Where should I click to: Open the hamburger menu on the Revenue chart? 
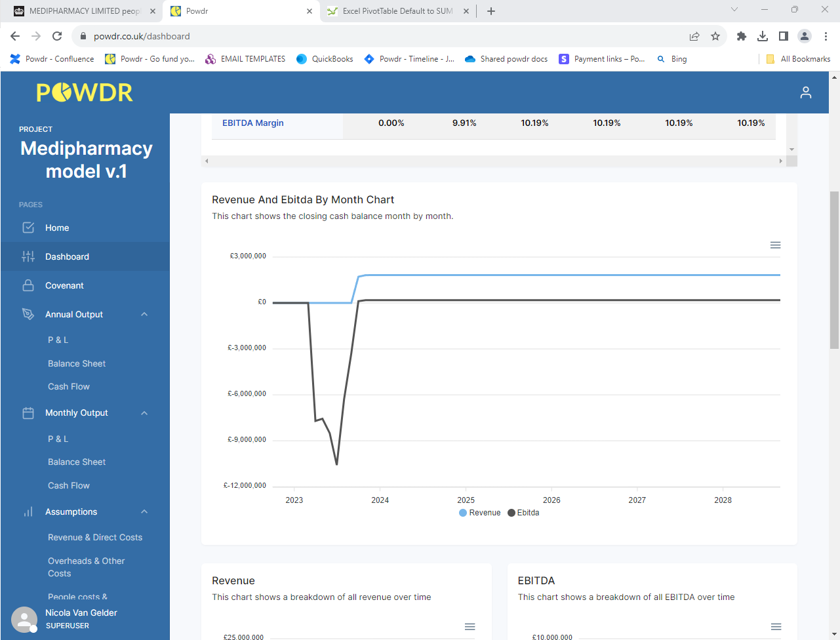tap(470, 626)
